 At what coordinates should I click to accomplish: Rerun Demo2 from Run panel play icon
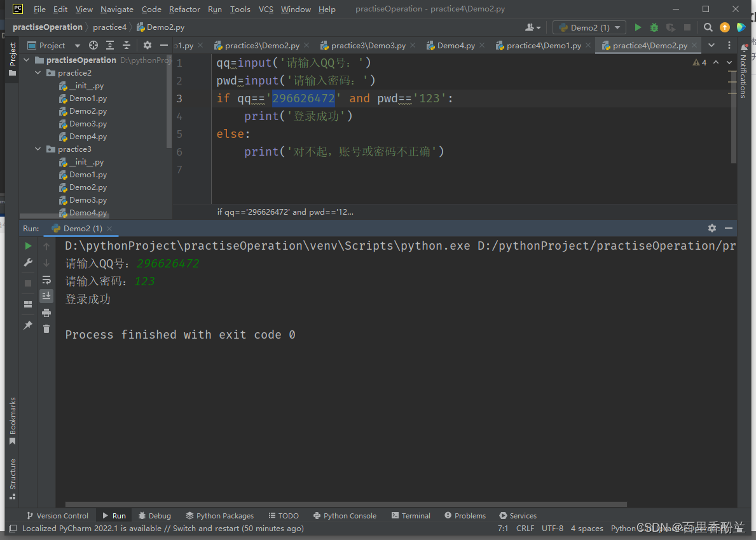tap(28, 246)
